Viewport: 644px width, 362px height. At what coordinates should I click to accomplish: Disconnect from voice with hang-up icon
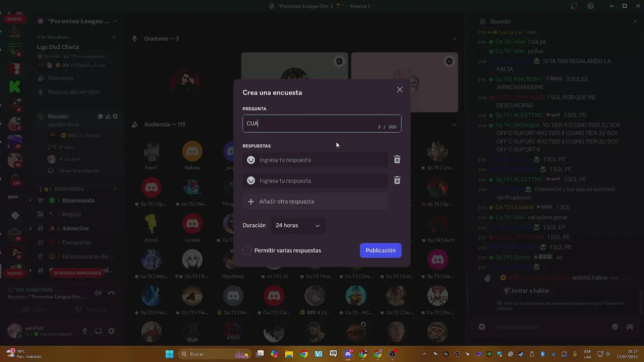111,293
